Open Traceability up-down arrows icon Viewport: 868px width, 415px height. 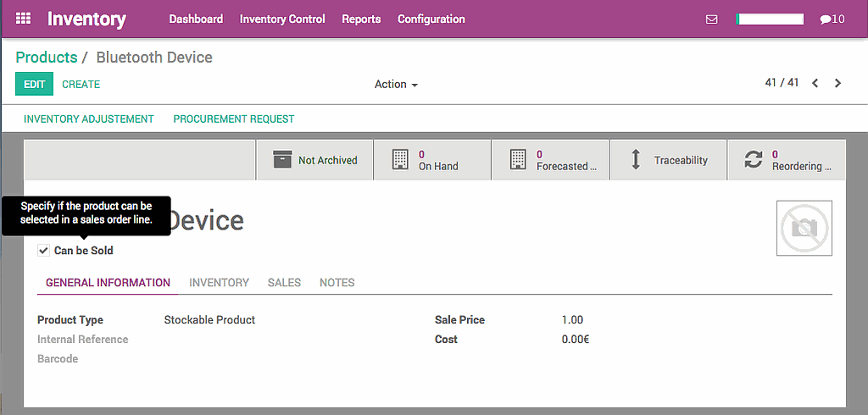(x=636, y=160)
